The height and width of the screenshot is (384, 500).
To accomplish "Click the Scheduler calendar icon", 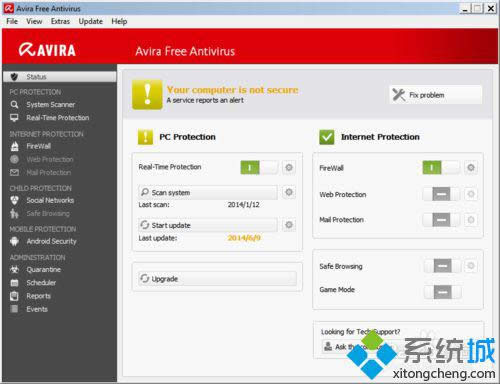I will click(14, 283).
